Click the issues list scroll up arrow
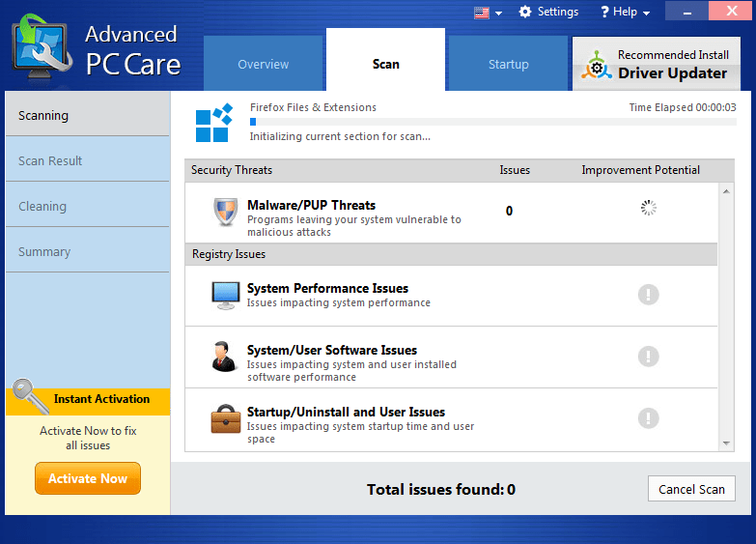The image size is (756, 544). point(726,191)
